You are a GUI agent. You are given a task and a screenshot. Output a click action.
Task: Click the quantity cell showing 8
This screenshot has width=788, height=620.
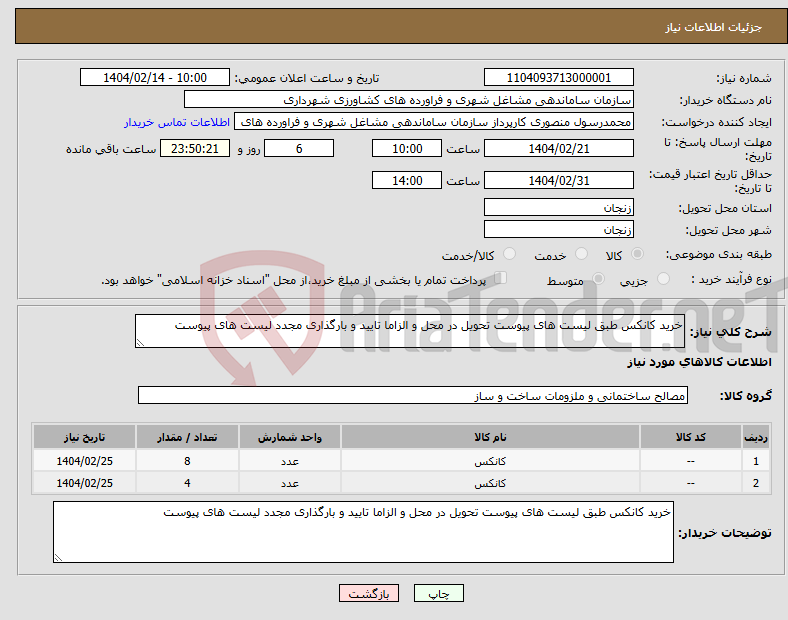pyautogui.click(x=187, y=461)
